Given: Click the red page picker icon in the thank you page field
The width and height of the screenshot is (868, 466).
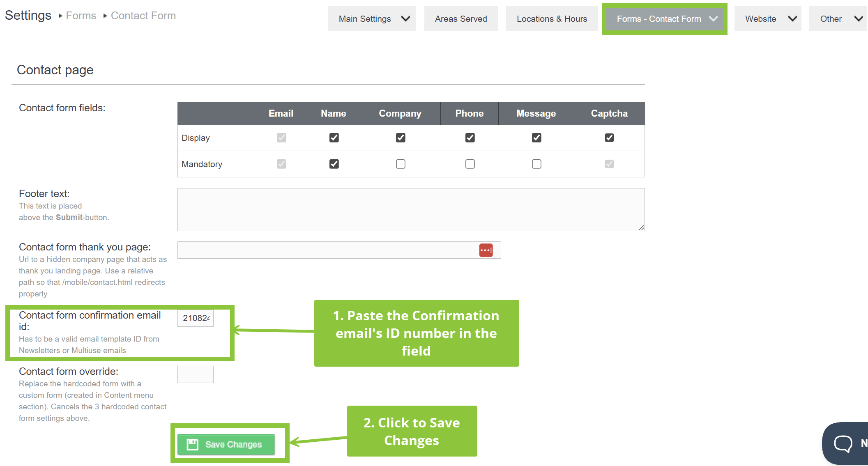Looking at the screenshot, I should (x=486, y=250).
